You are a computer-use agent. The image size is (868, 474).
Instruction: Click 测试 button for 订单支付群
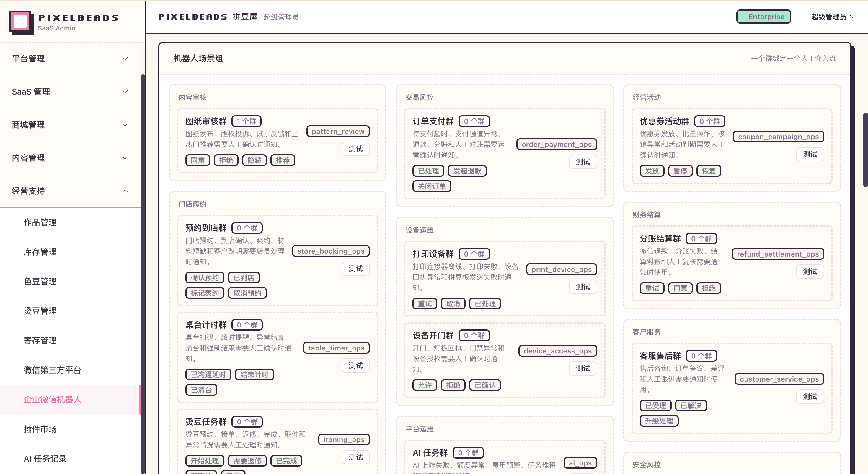tap(583, 162)
